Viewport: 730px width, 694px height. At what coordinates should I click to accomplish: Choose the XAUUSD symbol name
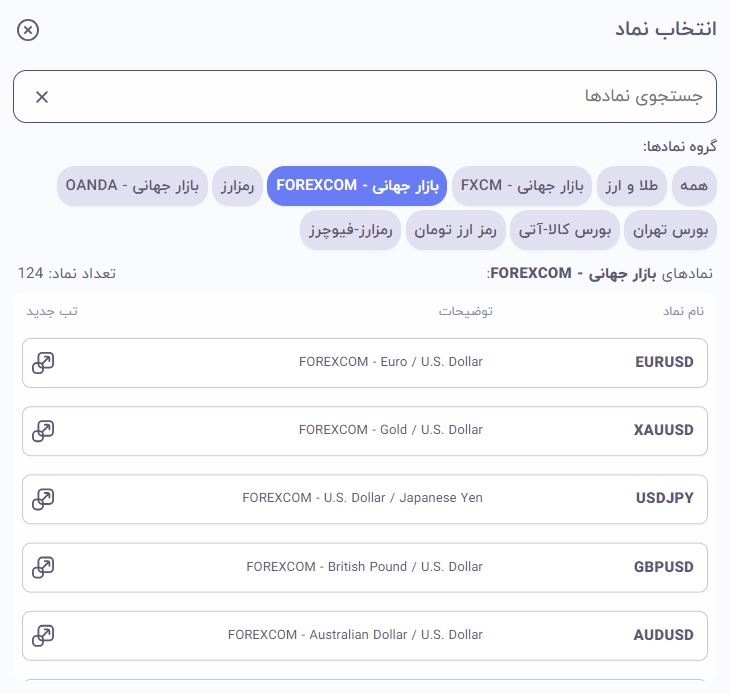[x=663, y=430]
